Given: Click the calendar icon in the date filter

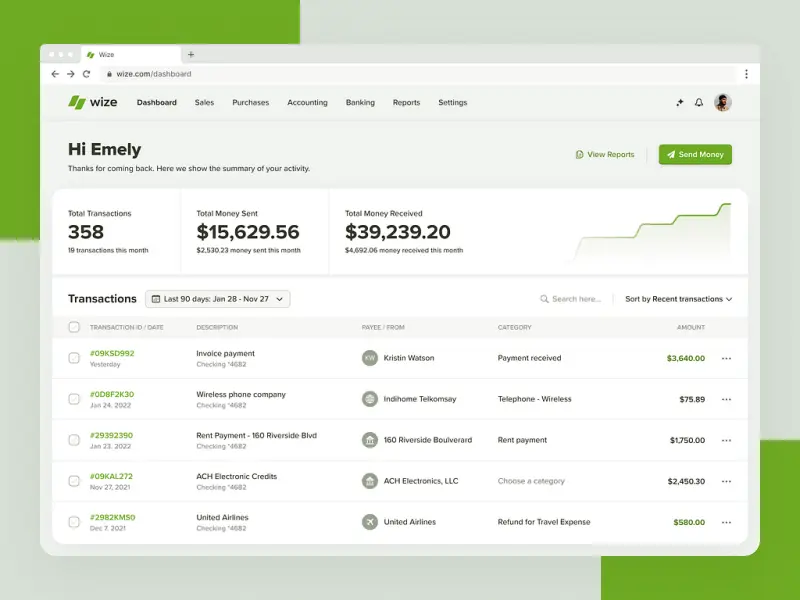Looking at the screenshot, I should pos(157,298).
